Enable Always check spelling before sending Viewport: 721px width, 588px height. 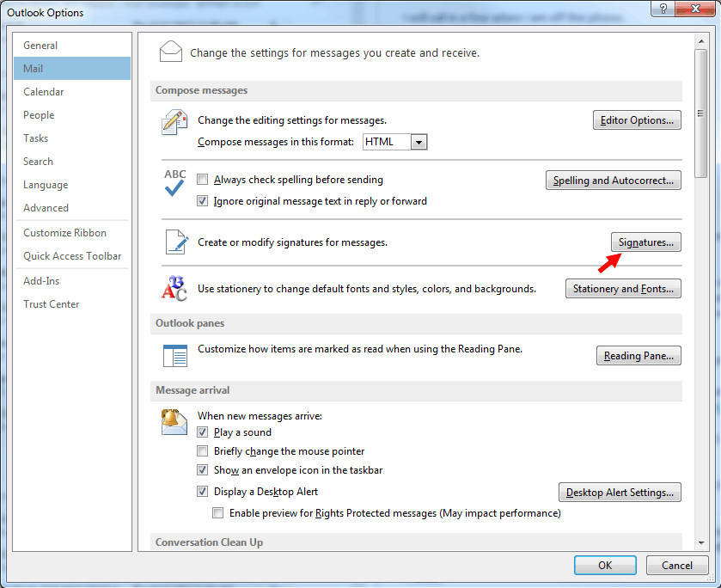coord(202,180)
